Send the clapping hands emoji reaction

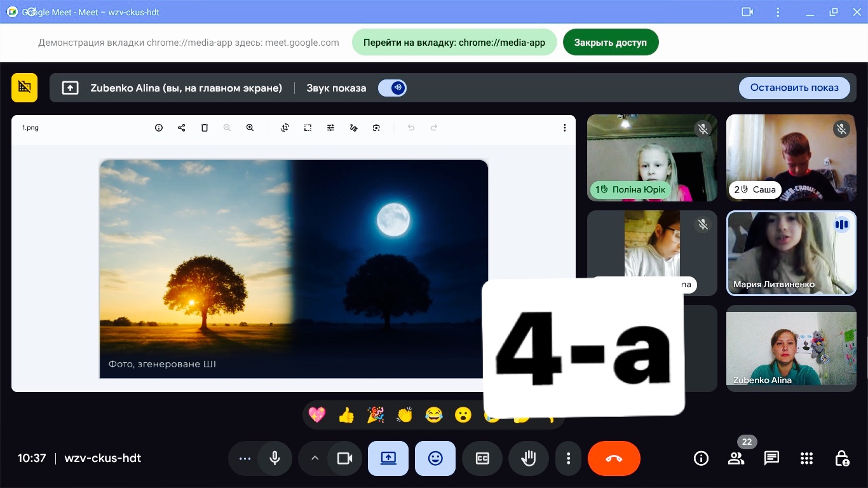[405, 415]
